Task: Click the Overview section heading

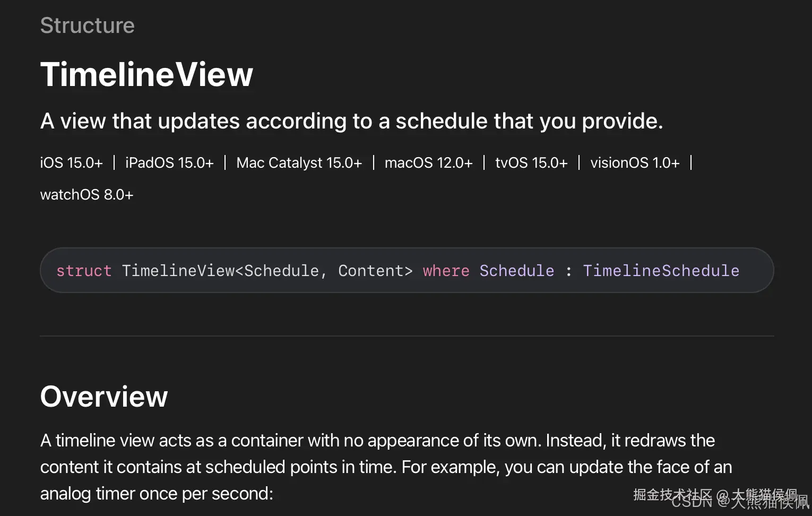Action: click(x=104, y=397)
